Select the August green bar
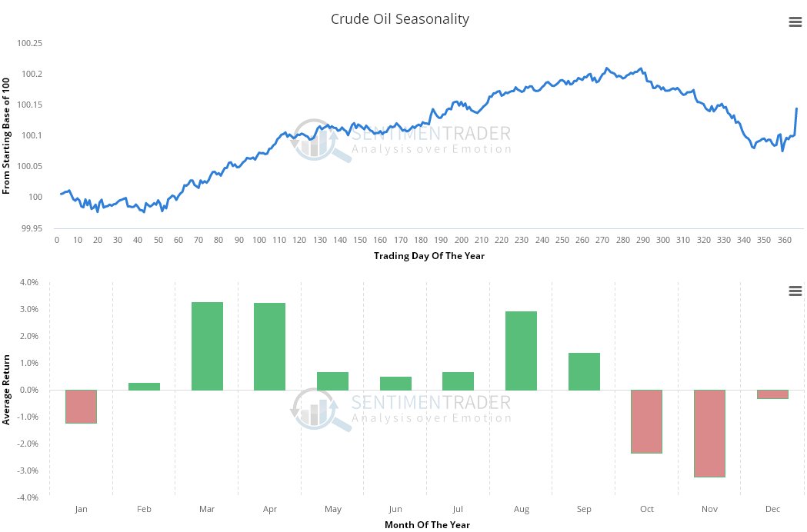The image size is (807, 532). pyautogui.click(x=521, y=351)
